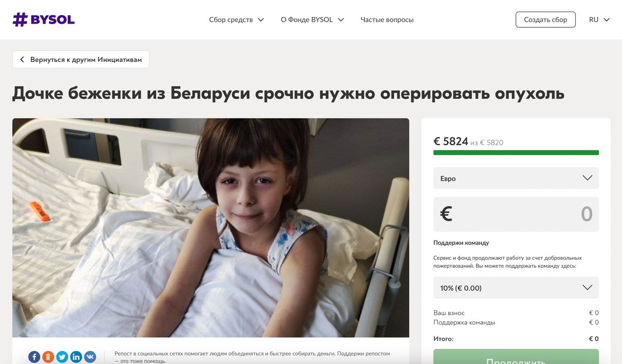Click the back arrow next to Вернуться
622x364 pixels.
(22, 59)
